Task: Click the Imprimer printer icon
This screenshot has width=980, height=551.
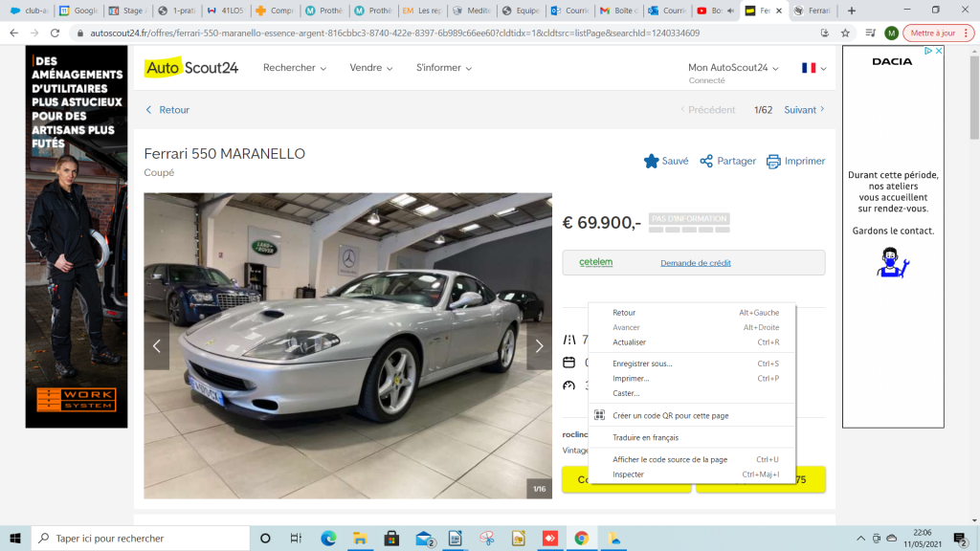Action: (x=773, y=161)
